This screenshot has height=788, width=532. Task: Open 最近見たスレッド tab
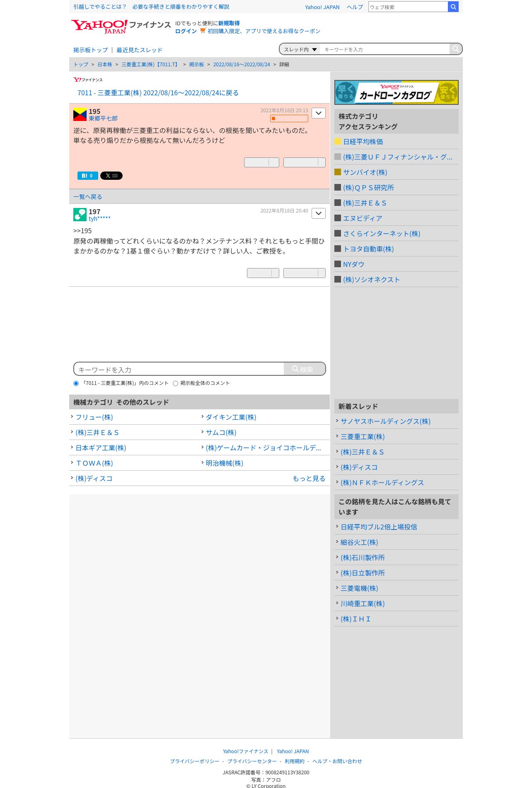[x=139, y=50]
